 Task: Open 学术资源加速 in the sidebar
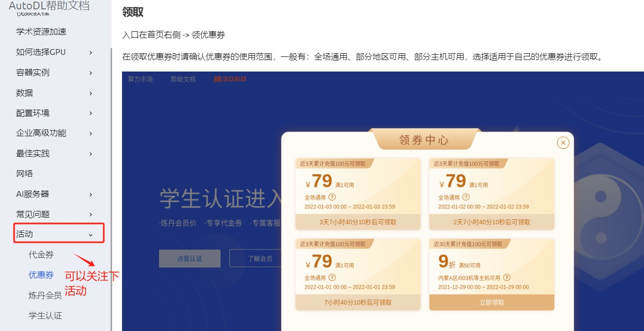[41, 32]
